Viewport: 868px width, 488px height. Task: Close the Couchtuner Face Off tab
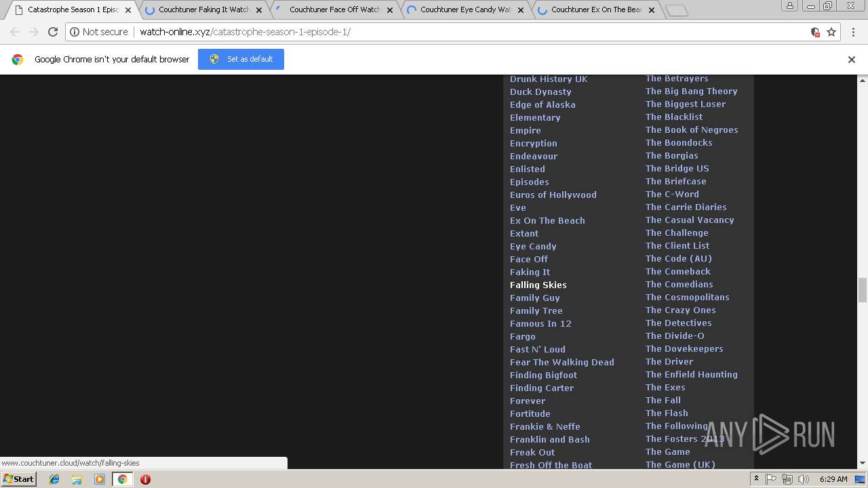[x=389, y=10]
